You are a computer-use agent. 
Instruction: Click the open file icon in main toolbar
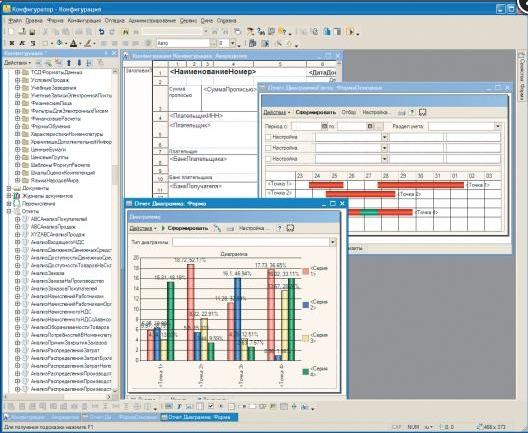pyautogui.click(x=22, y=32)
